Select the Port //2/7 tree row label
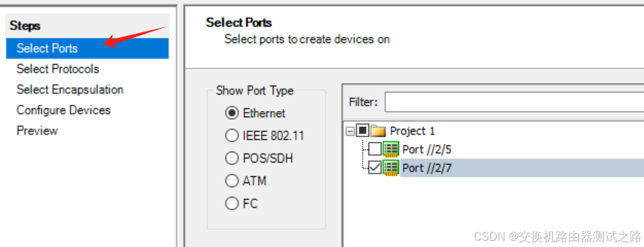644x247 pixels. click(427, 168)
